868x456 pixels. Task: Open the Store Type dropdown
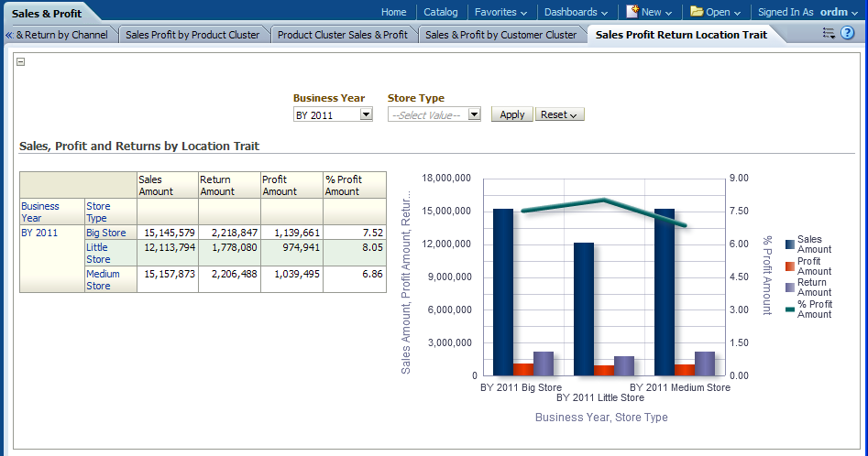(x=474, y=115)
